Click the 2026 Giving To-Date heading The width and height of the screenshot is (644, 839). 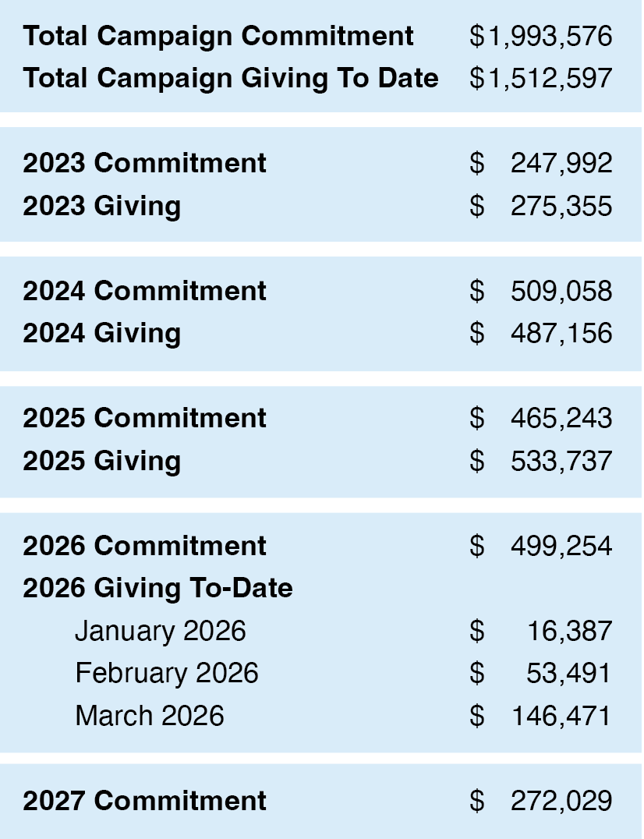pos(157,587)
